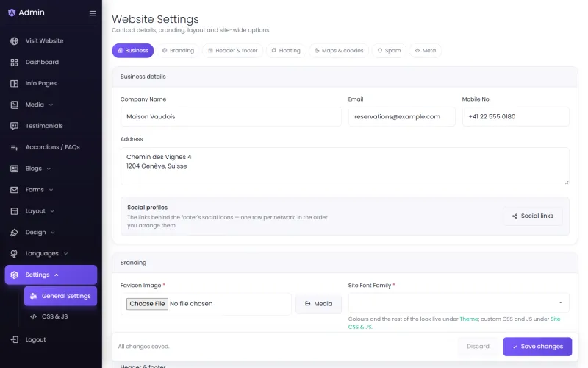Select CSS & JS under Settings

(x=60, y=316)
